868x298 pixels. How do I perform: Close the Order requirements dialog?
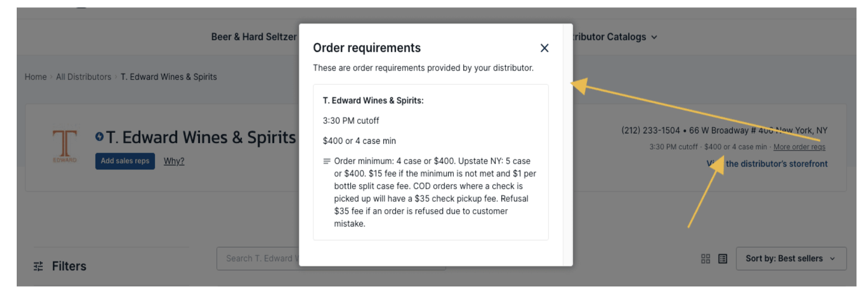[544, 48]
